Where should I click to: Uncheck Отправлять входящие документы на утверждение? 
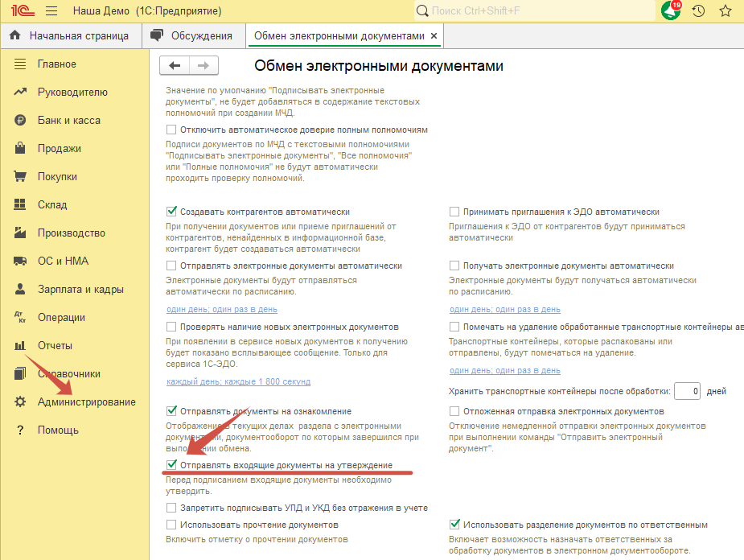click(x=171, y=465)
